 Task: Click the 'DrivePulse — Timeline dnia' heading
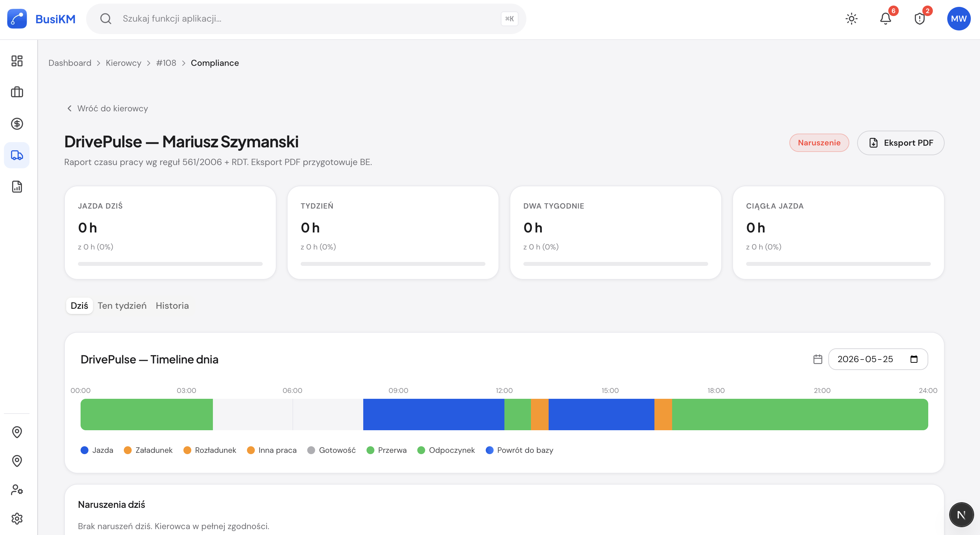149,359
